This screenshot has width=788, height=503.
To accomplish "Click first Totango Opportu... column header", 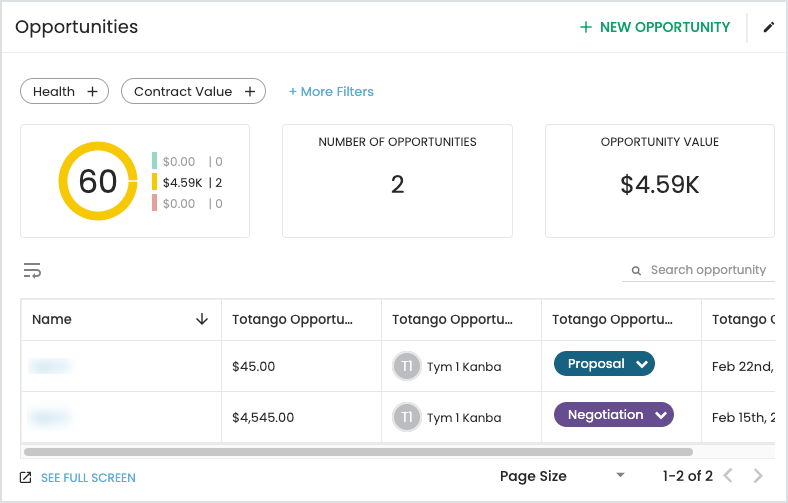I will pyautogui.click(x=302, y=320).
